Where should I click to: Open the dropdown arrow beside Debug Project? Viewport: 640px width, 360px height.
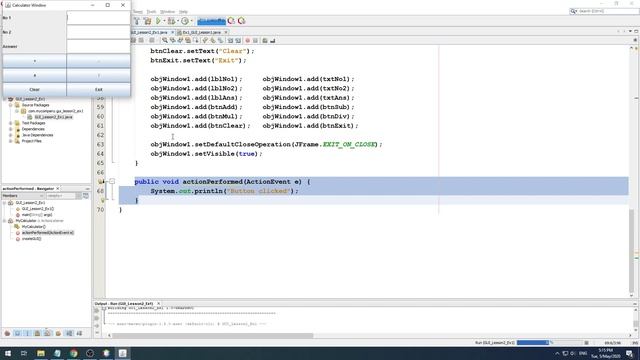[178, 21]
